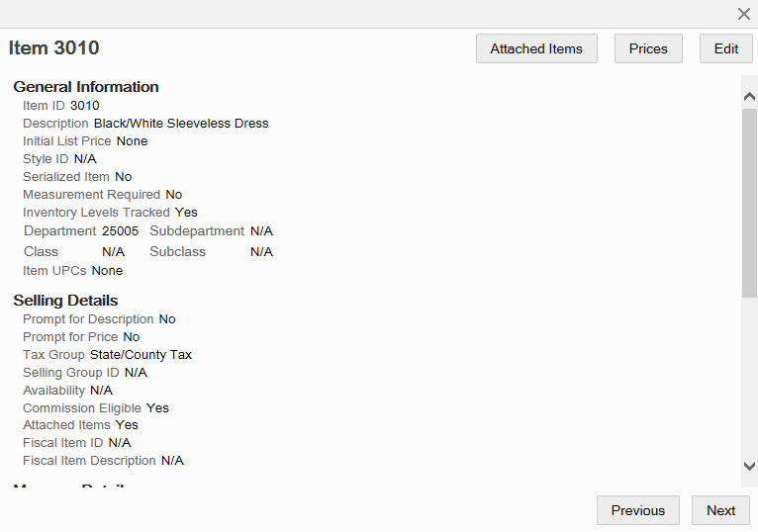Go to the Previous item
The width and height of the screenshot is (758, 532).
(x=637, y=510)
